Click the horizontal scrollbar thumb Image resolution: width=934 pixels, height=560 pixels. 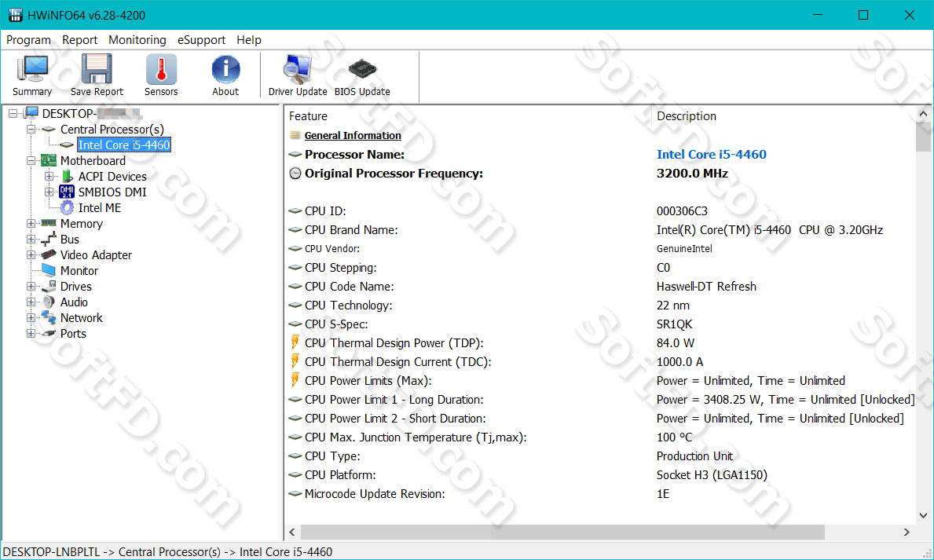click(562, 532)
